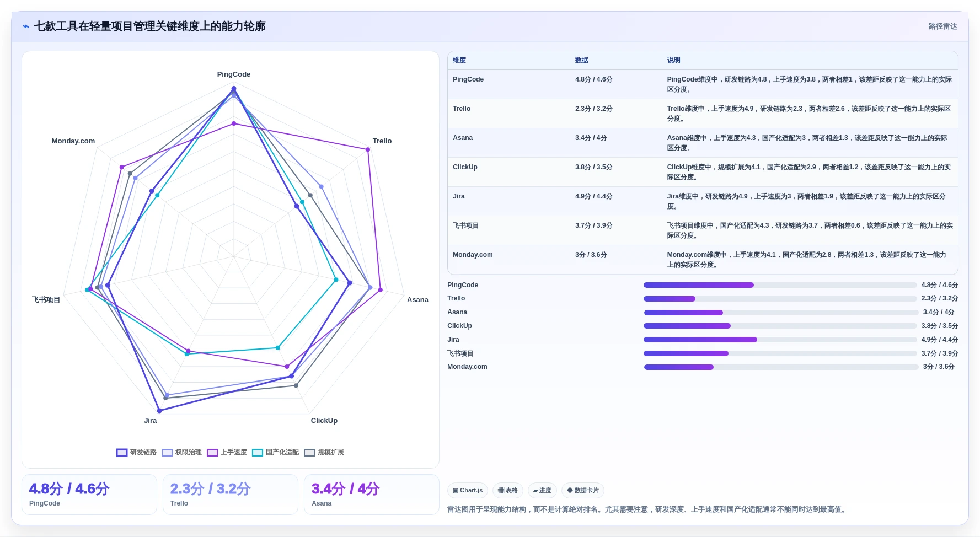Click the ClickUp progress bar
Viewport: 980px width, 537px height.
tap(780, 326)
